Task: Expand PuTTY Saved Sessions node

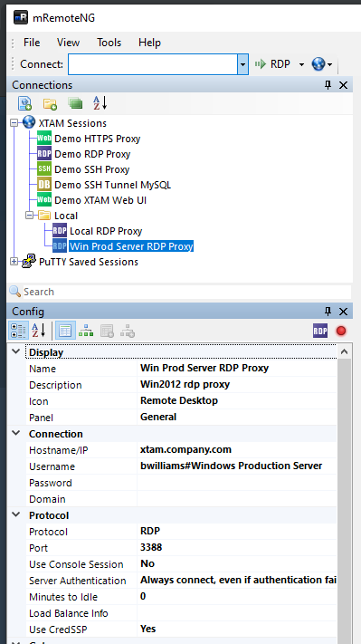Action: coord(14,261)
